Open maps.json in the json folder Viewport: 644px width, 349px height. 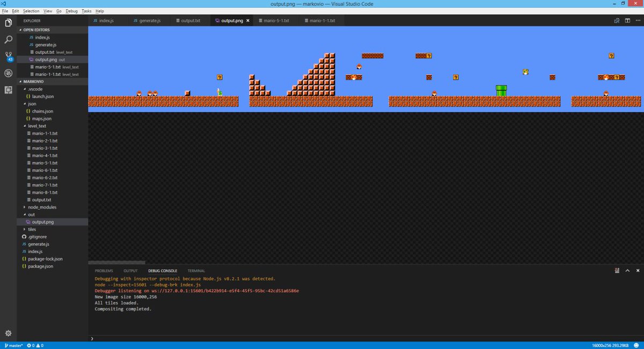[x=53, y=118]
